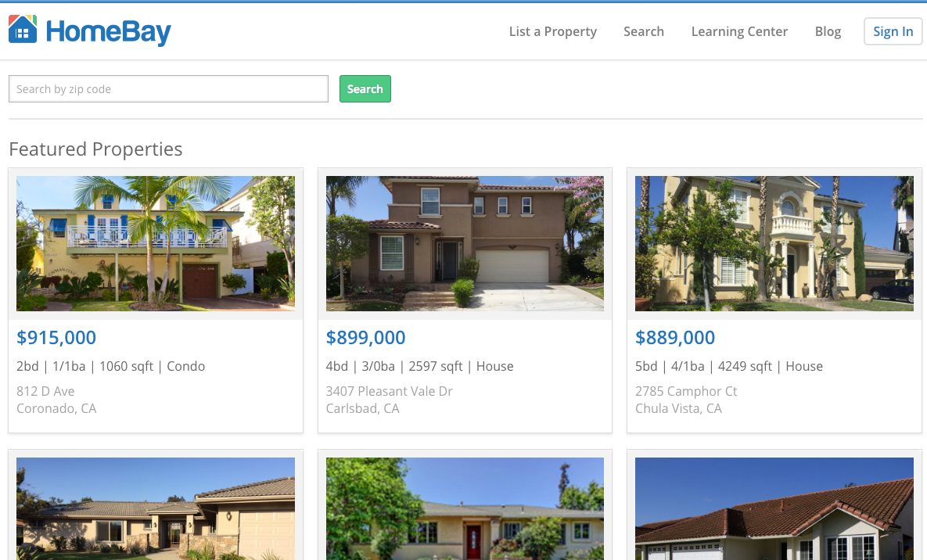Go to the Learning Center

pyautogui.click(x=739, y=31)
